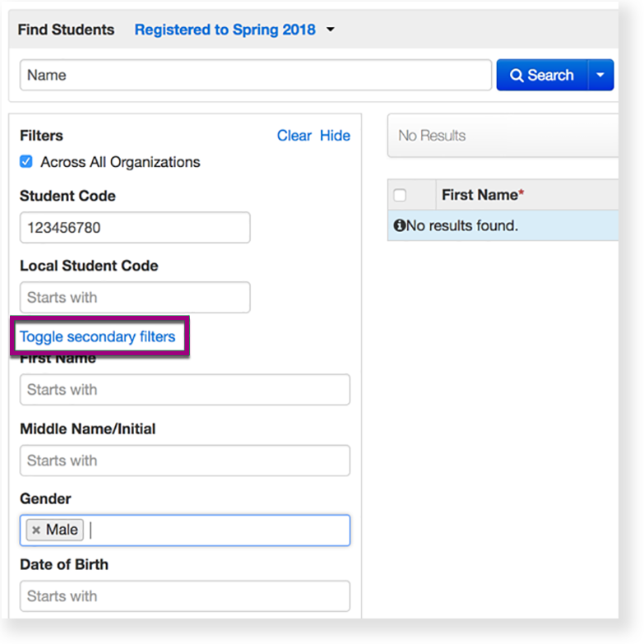
Task: Click the magnifier icon on Search button
Action: pos(517,76)
